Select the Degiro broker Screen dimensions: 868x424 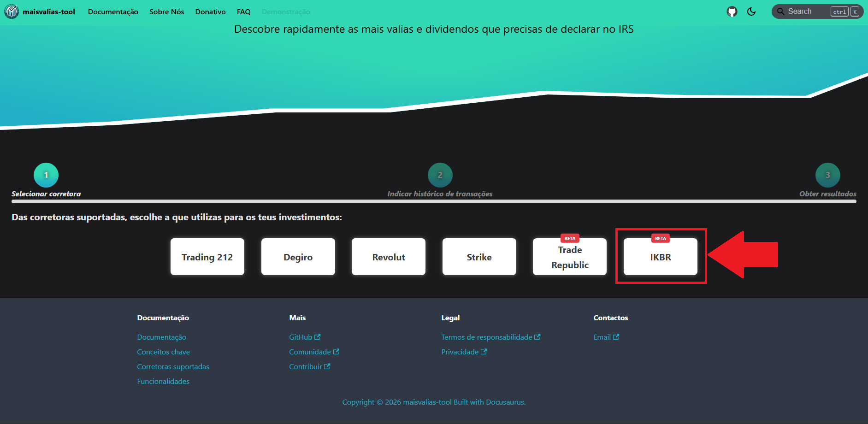click(298, 257)
